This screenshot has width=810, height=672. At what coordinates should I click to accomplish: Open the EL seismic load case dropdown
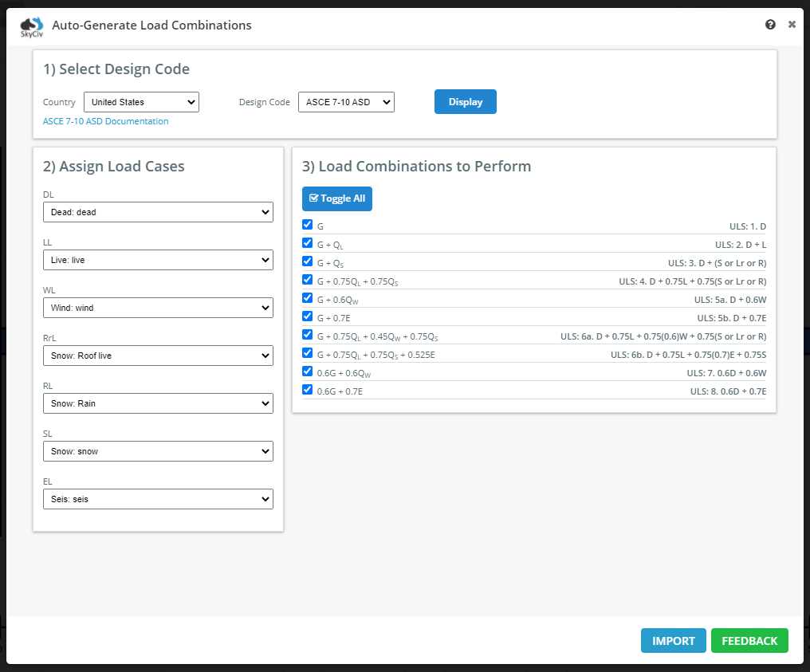(x=158, y=499)
